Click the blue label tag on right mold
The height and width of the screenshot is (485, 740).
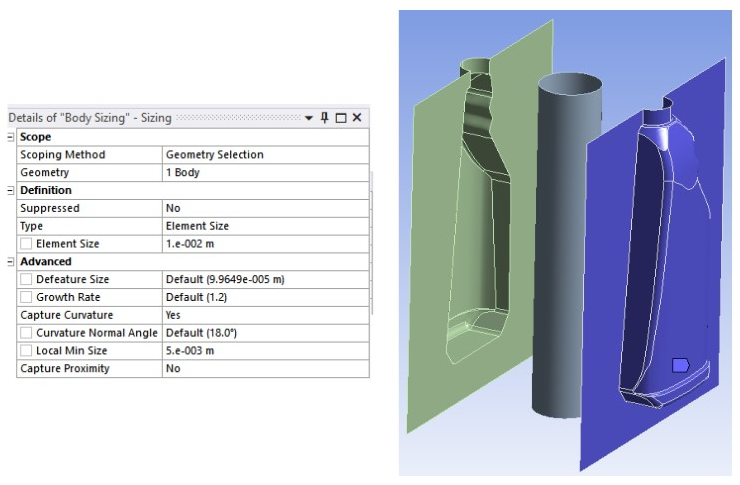click(680, 365)
